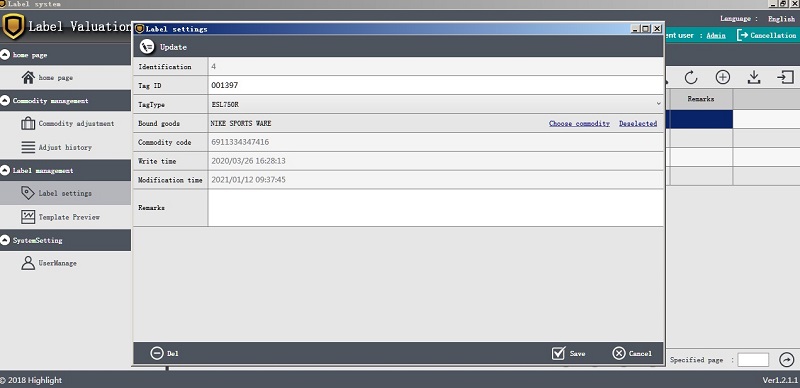
Task: Click the Template Preview chart icon
Action: coord(28,216)
